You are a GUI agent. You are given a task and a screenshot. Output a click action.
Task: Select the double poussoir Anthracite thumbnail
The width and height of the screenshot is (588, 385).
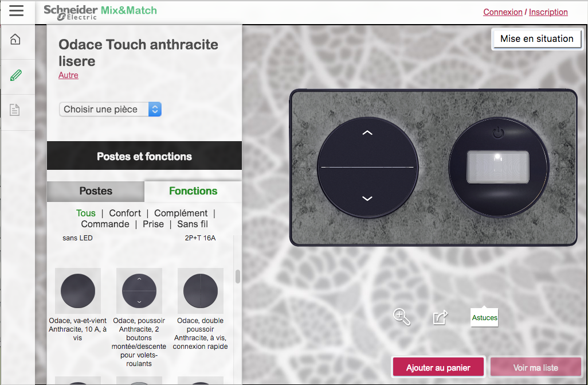[x=200, y=291]
